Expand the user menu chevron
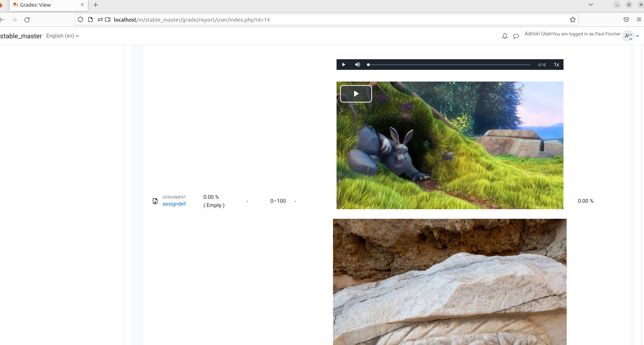644x345 pixels. 637,36
